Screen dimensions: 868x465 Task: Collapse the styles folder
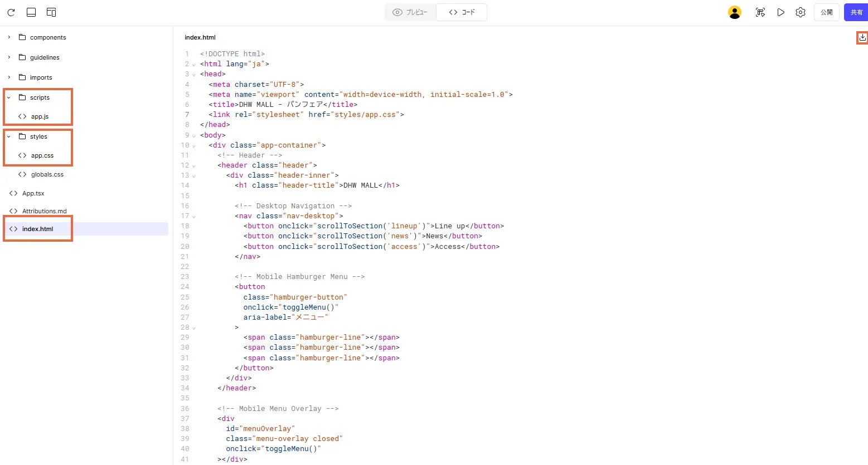(9, 136)
